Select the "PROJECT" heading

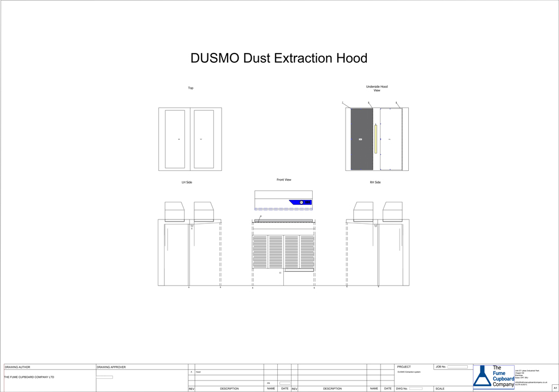click(x=404, y=367)
